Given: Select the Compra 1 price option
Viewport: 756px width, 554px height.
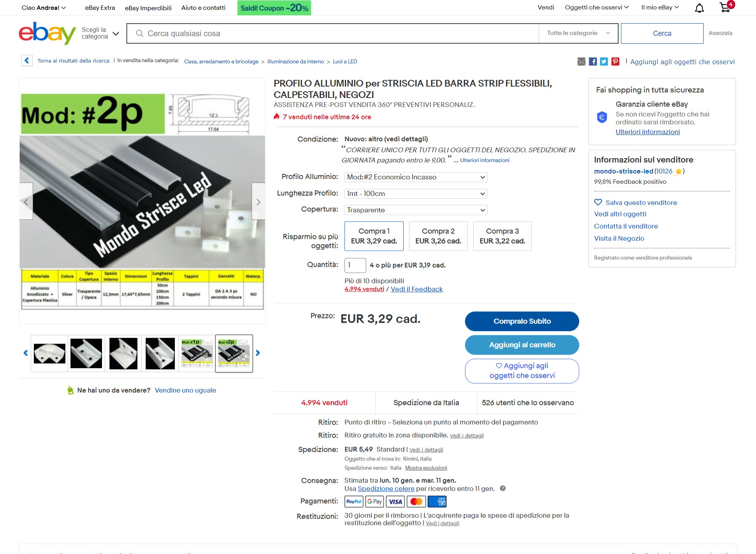Looking at the screenshot, I should click(x=374, y=236).
